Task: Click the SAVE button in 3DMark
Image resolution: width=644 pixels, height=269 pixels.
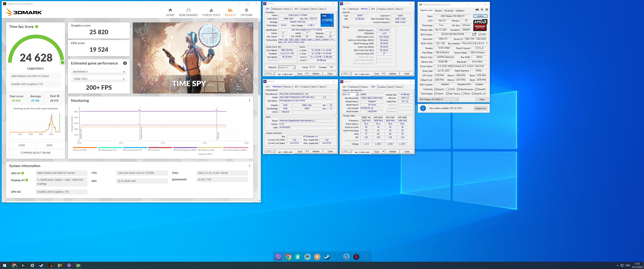Action: (x=49, y=145)
